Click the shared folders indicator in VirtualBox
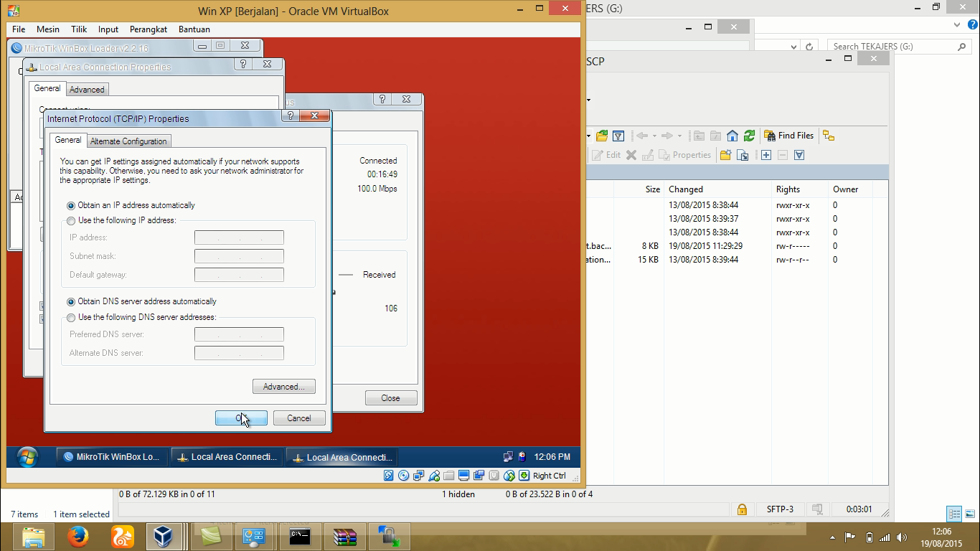 (449, 476)
